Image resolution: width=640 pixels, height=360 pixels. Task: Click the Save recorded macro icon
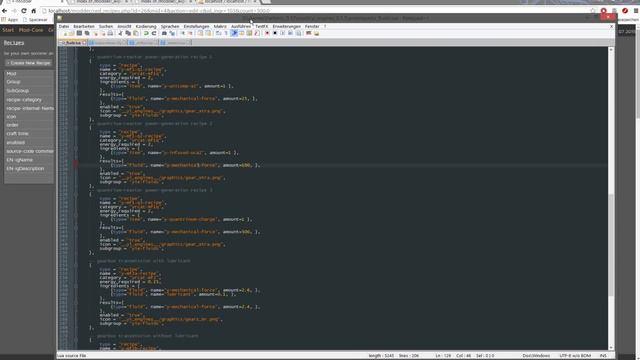pyautogui.click(x=298, y=33)
